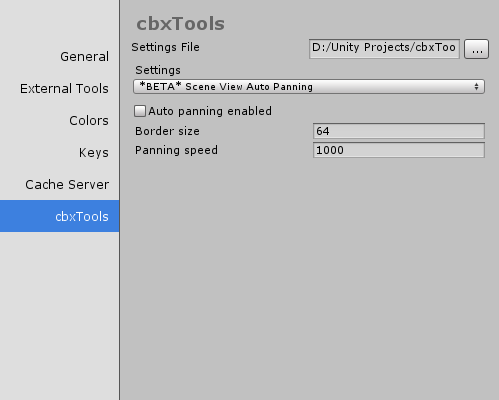499x400 pixels.
Task: Click the Panning speed value field
Action: coord(399,150)
